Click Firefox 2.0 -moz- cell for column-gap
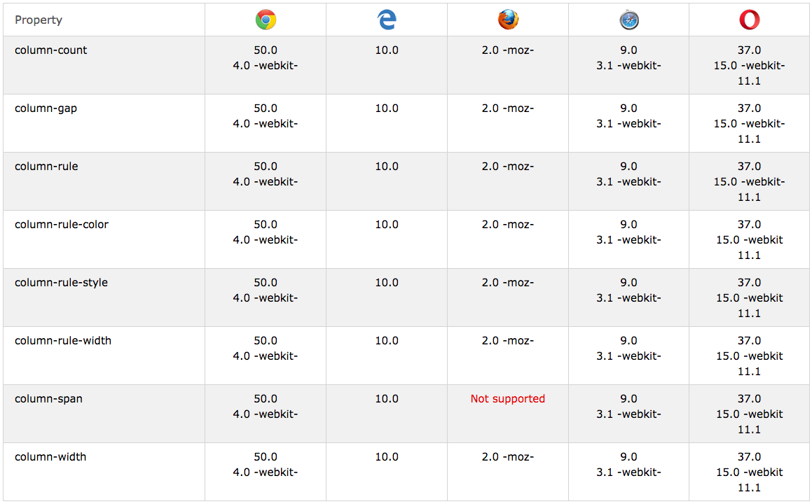This screenshot has width=812, height=504. (x=507, y=108)
